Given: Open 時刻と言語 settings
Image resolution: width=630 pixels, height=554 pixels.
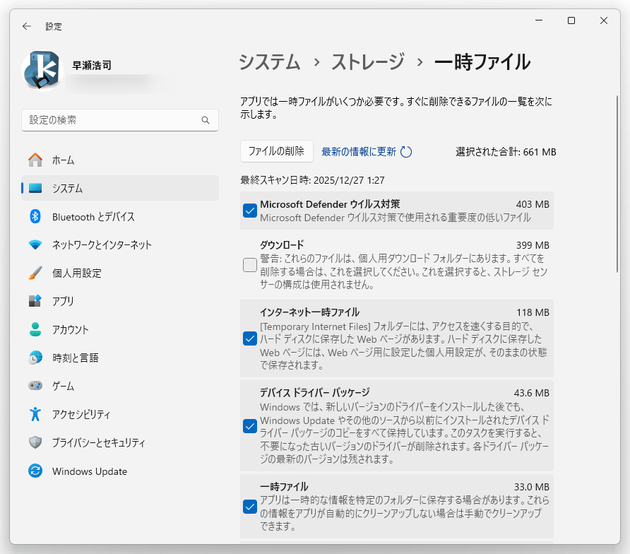Looking at the screenshot, I should [x=120, y=358].
